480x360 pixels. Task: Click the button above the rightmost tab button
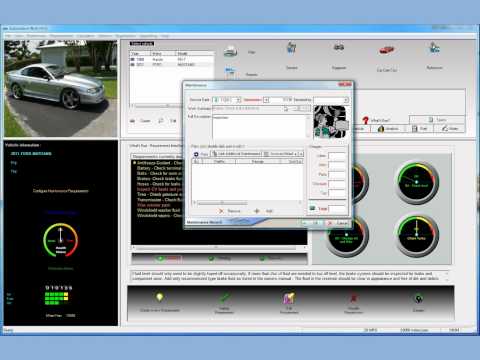tap(437, 119)
